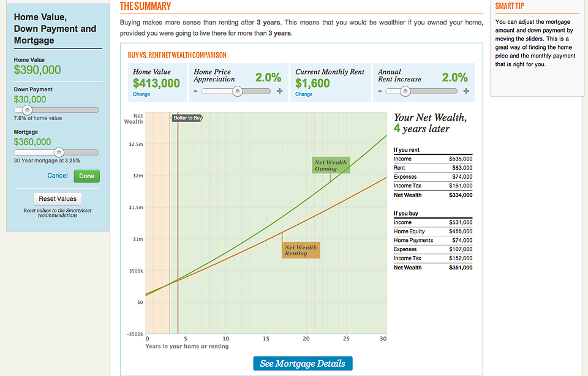
Task: Click the Cancel link in the sidebar
Action: pos(57,175)
